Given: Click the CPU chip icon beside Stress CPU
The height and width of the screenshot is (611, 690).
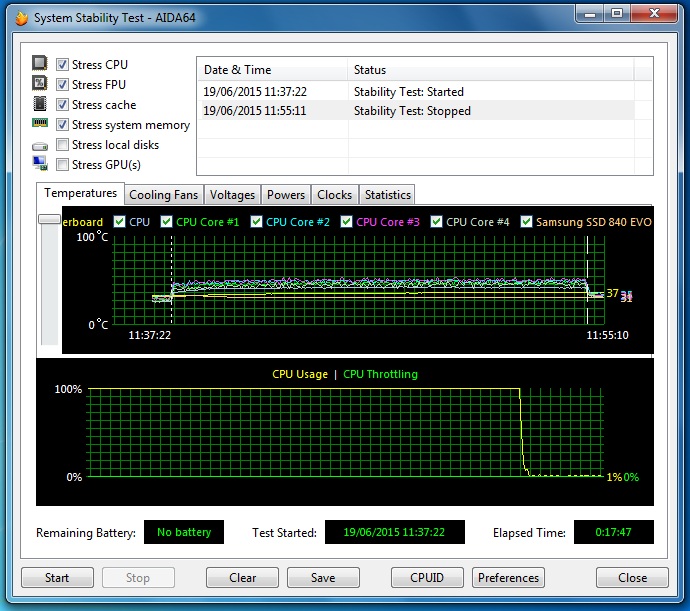Looking at the screenshot, I should tap(40, 64).
